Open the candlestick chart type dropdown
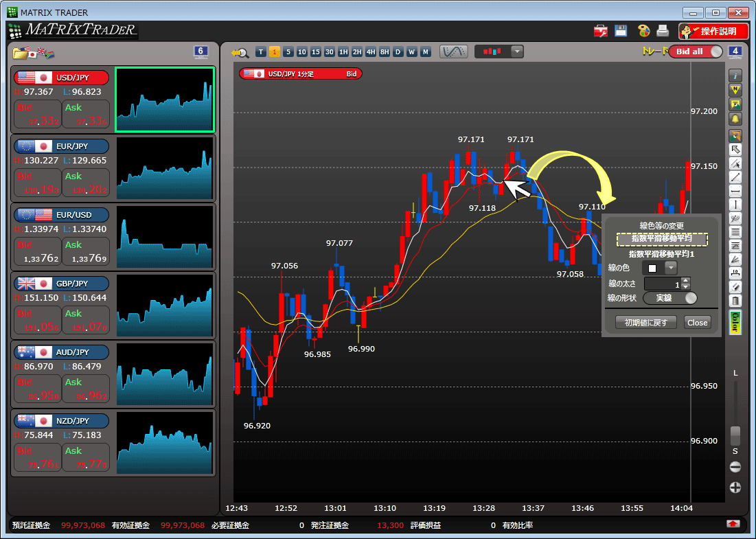 517,51
